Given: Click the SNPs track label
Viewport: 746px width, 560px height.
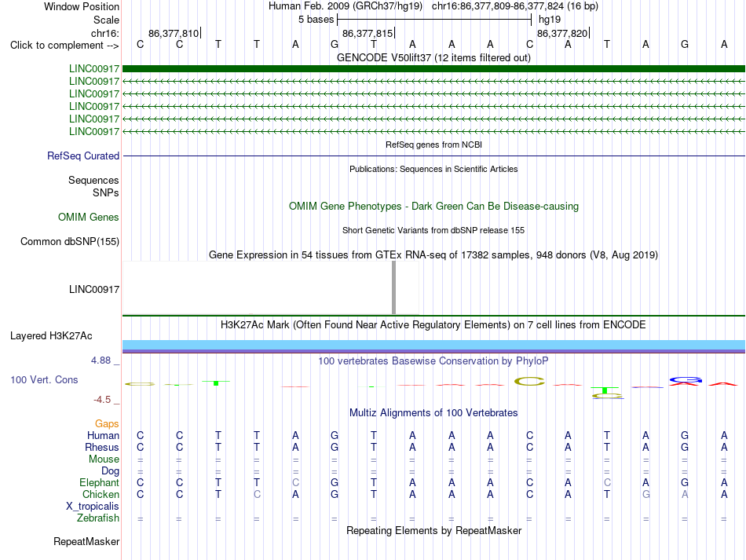Looking at the screenshot, I should coord(106,192).
